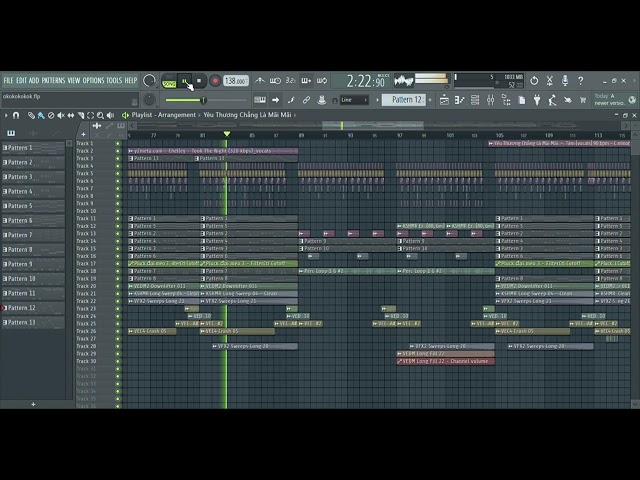
Task: Select the playlist Delete tool
Action: click(x=51, y=116)
